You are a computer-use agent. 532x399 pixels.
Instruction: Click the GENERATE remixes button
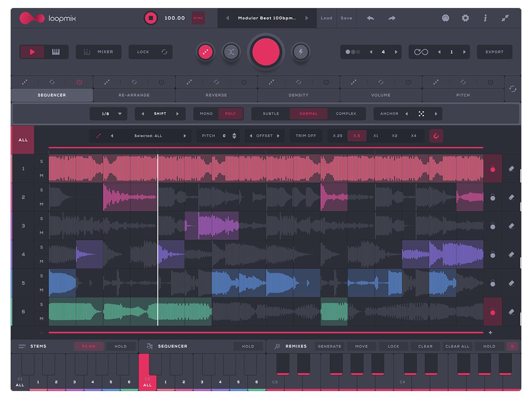[x=329, y=346]
